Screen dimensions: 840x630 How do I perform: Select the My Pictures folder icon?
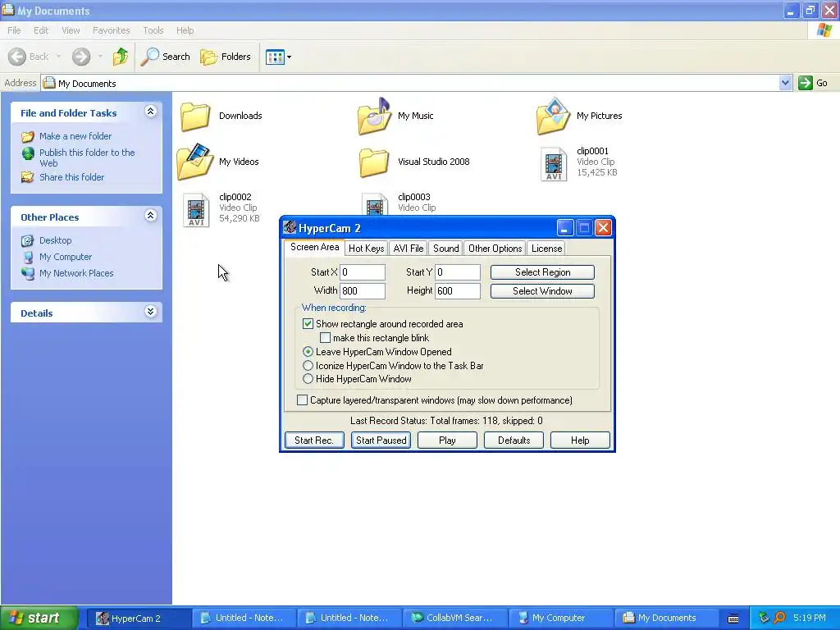click(554, 116)
